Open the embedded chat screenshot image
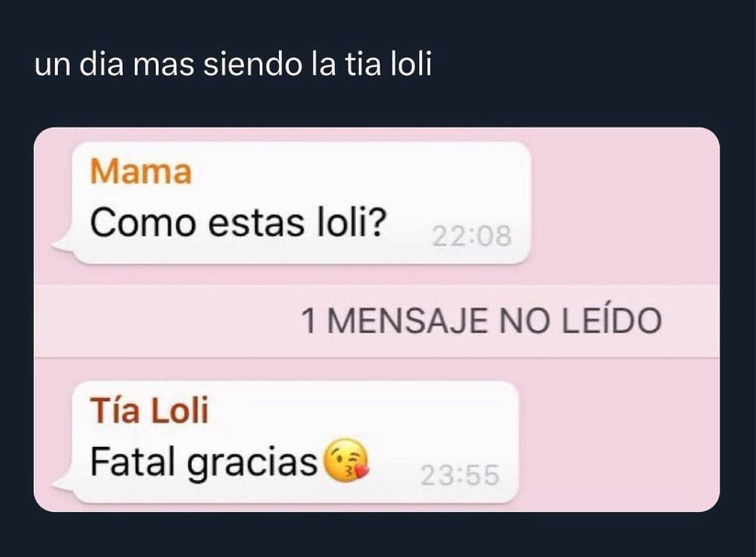 377,319
